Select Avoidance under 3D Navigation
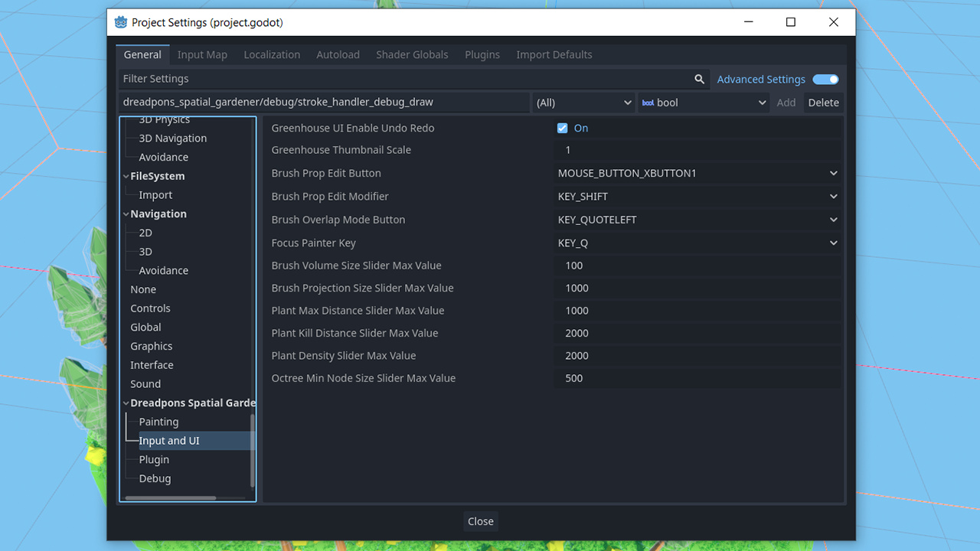This screenshot has width=980, height=551. (x=163, y=157)
